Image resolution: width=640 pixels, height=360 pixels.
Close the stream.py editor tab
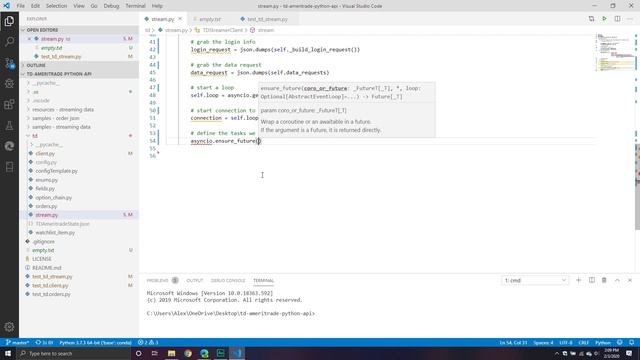tap(180, 19)
